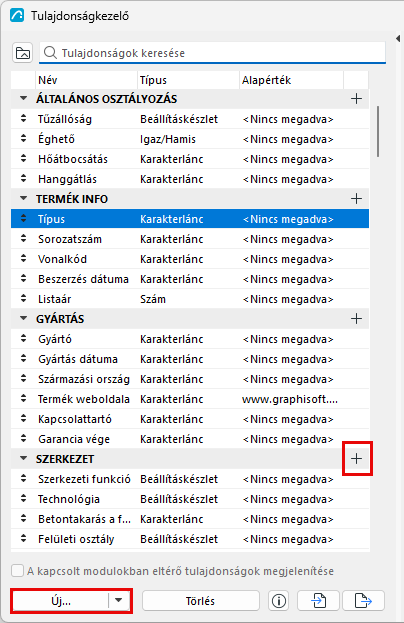This screenshot has height=623, width=404.
Task: Collapse the ÁLTALÁNOS OSZTÁLYOZÁS group
Action: point(23,98)
